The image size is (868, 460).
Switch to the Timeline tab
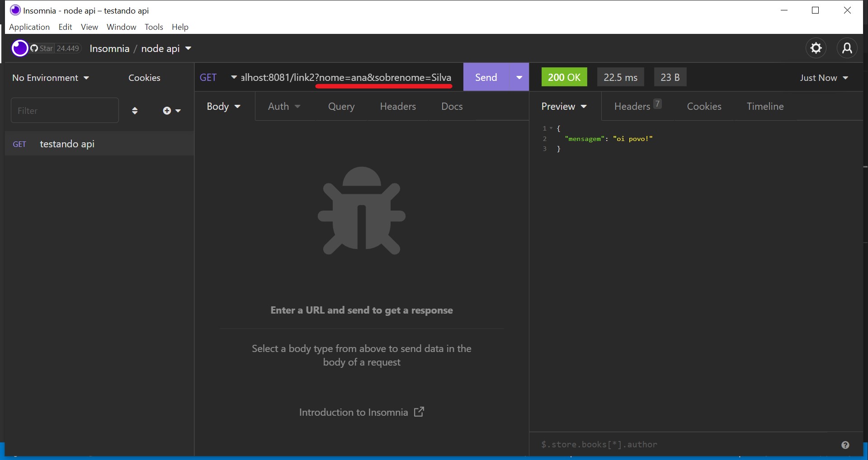coord(765,106)
